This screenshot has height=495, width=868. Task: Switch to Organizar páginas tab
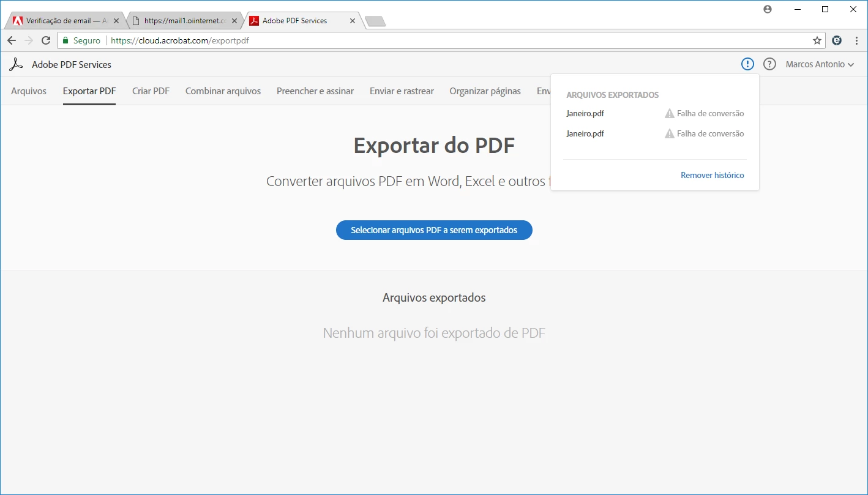485,91
